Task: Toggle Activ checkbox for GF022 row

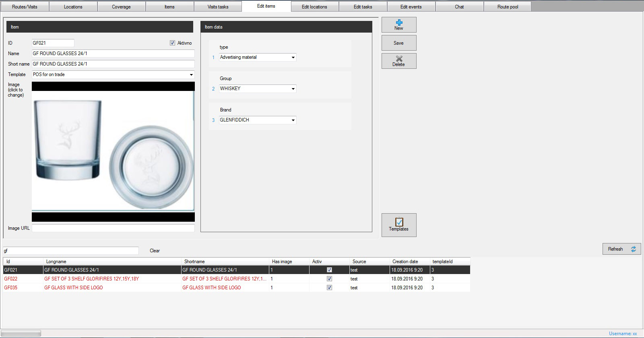Action: (329, 279)
